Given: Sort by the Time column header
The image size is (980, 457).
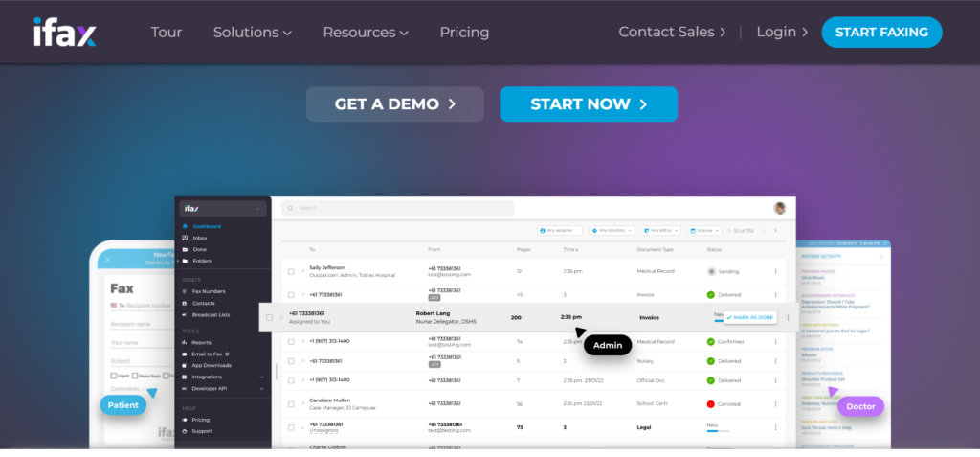Looking at the screenshot, I should [x=568, y=249].
